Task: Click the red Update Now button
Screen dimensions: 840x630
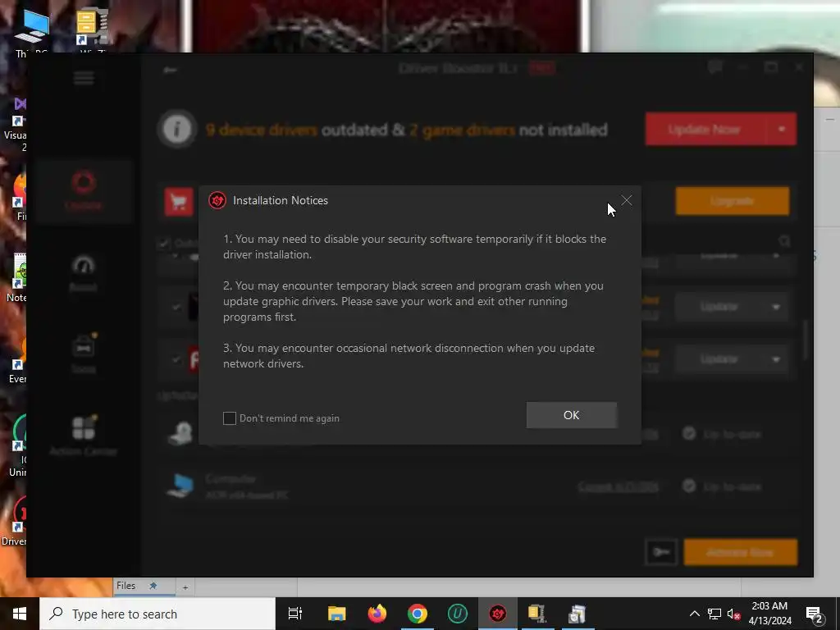Action: (705, 129)
